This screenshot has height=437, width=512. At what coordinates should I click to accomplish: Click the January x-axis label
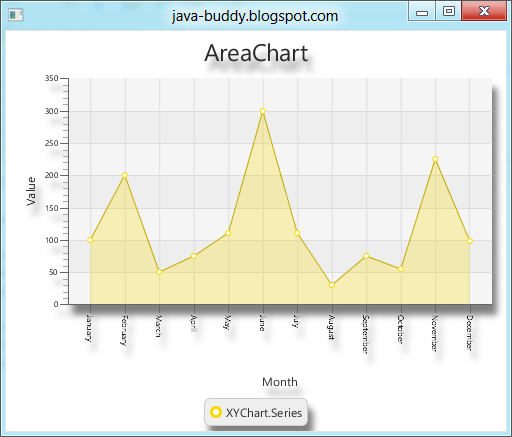pyautogui.click(x=89, y=328)
